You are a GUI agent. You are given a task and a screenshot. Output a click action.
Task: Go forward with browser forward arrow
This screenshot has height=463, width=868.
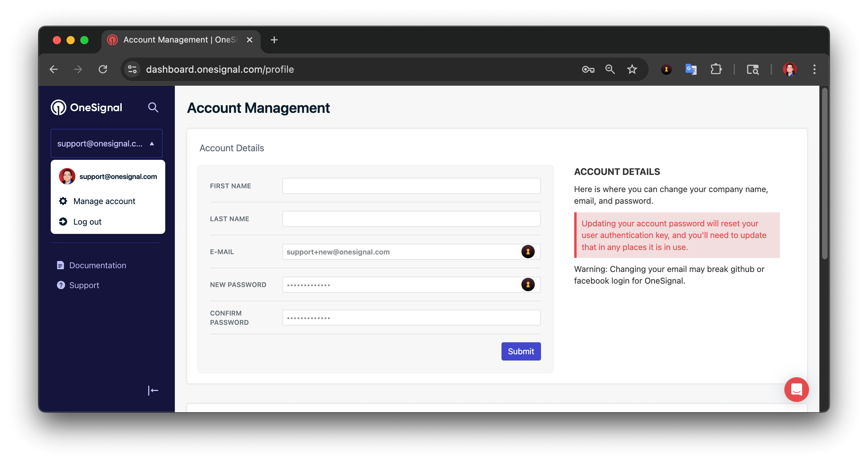(78, 70)
